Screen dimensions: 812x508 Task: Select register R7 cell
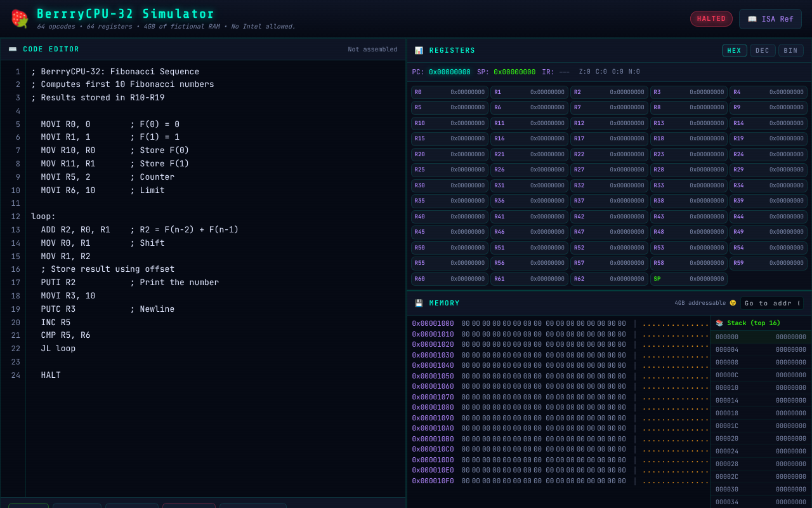[x=609, y=108]
